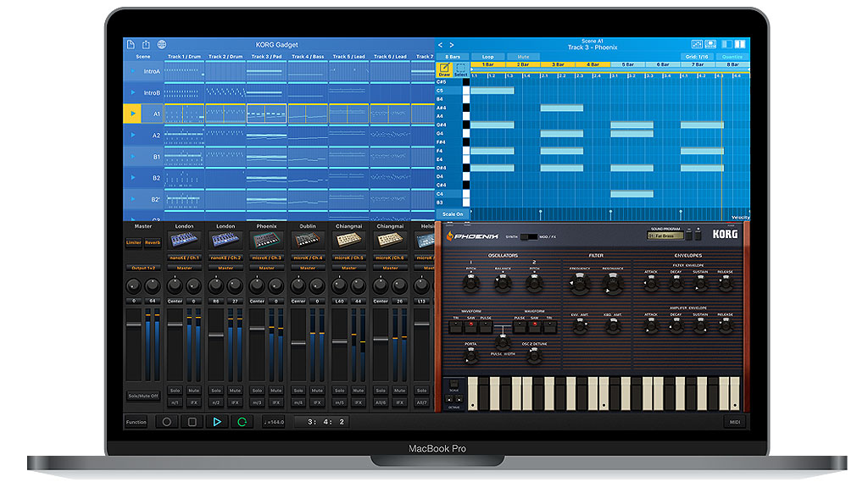Screen dimensions: 868x488
Task: Jump to the 5 Bar marker in the piano roll
Action: 628,64
